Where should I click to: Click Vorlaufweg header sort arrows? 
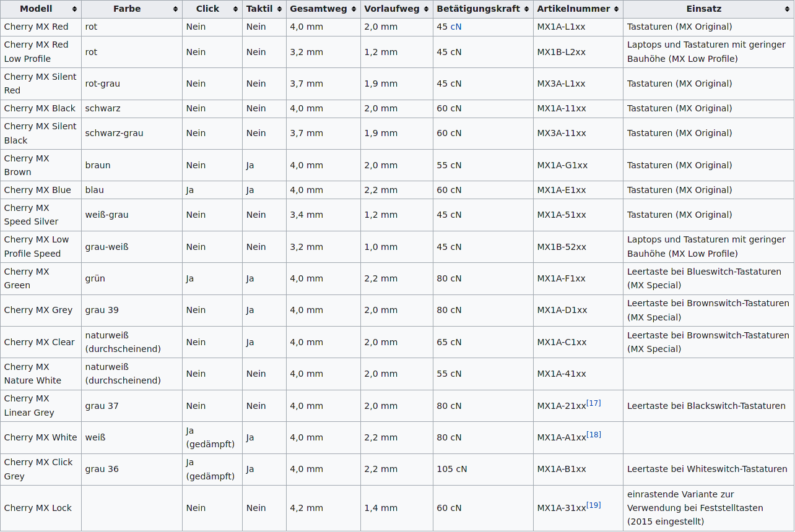pos(427,9)
